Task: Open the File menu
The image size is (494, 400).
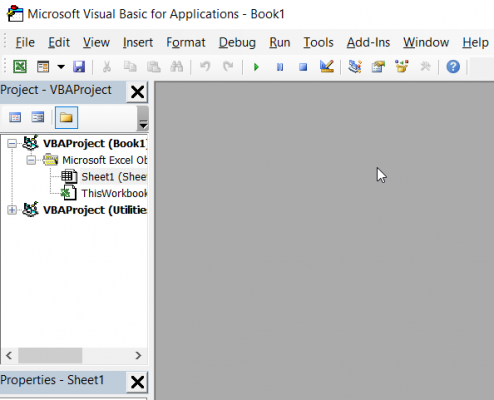Action: click(x=25, y=43)
